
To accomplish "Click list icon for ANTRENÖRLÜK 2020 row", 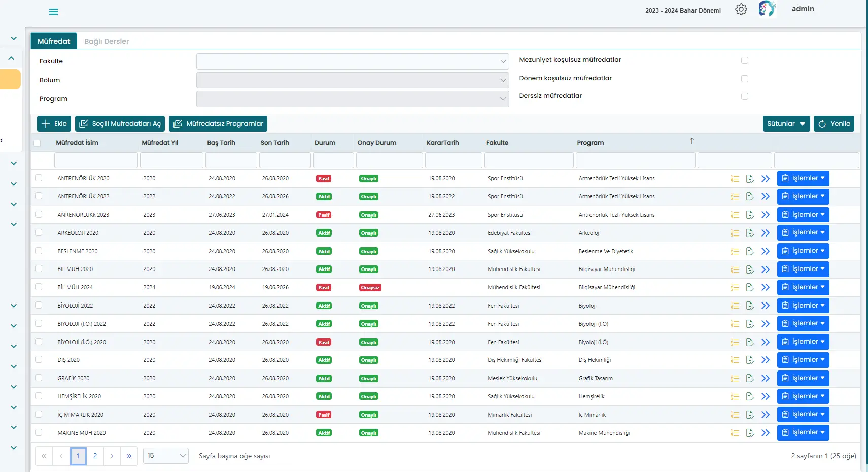I will (x=735, y=179).
